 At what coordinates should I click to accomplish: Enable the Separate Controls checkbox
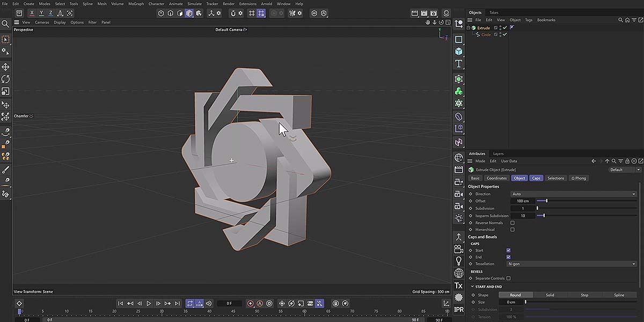[508, 278]
